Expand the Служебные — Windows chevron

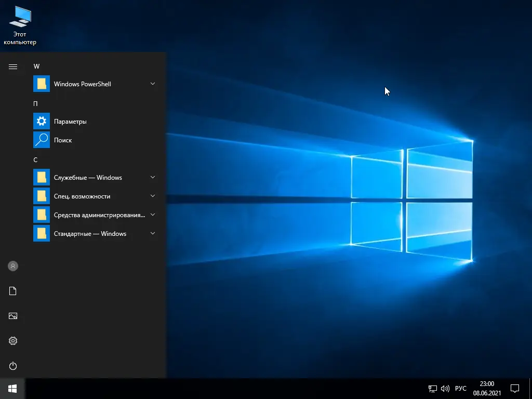(153, 177)
